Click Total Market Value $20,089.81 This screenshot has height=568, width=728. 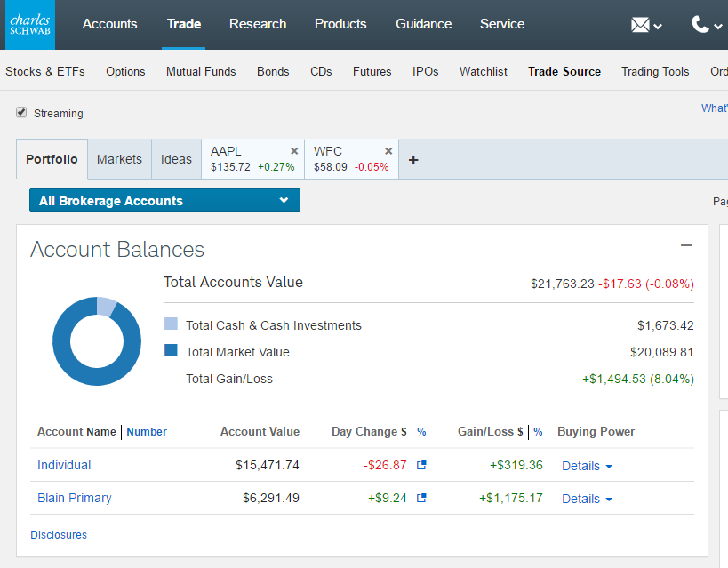(661, 352)
